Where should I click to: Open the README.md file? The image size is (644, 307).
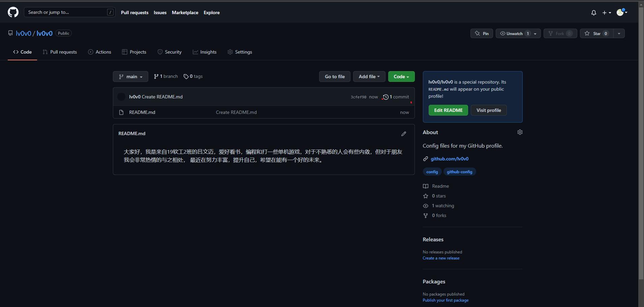pyautogui.click(x=142, y=112)
